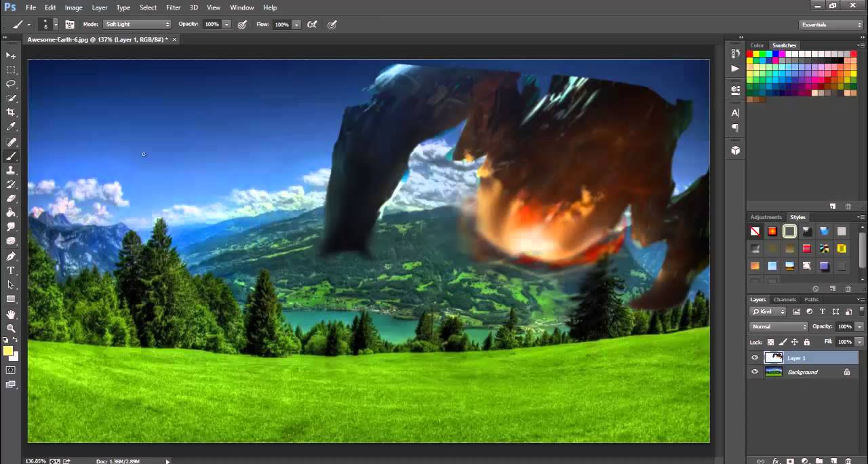Delete layer trash icon in Layers panel
This screenshot has height=464, width=868.
(849, 461)
